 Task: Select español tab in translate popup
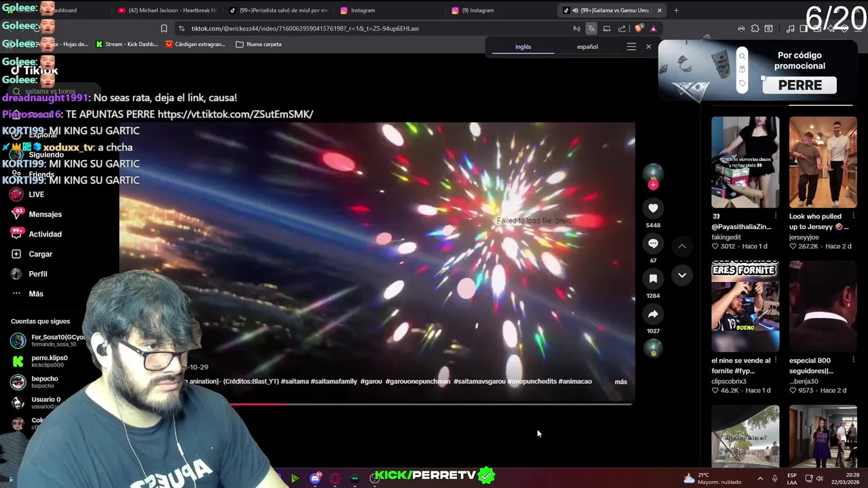click(x=587, y=47)
